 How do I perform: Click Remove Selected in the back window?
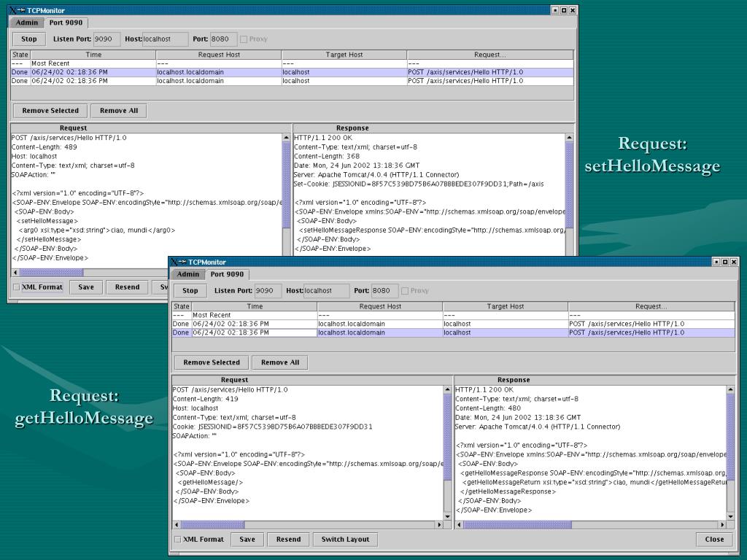(x=50, y=111)
